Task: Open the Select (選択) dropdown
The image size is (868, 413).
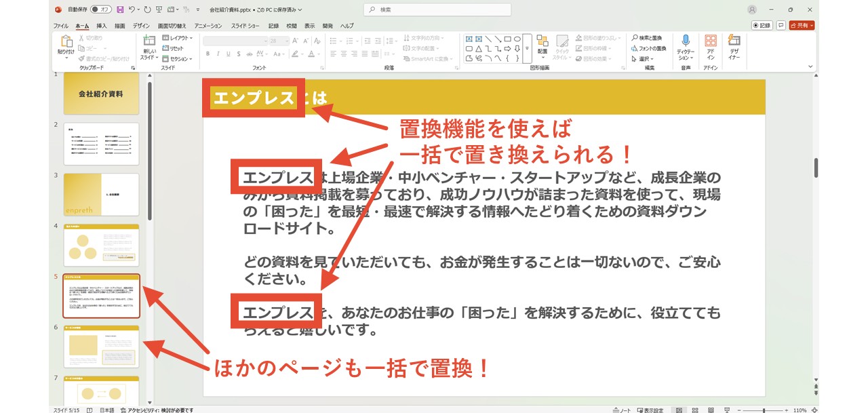Action: (x=642, y=59)
